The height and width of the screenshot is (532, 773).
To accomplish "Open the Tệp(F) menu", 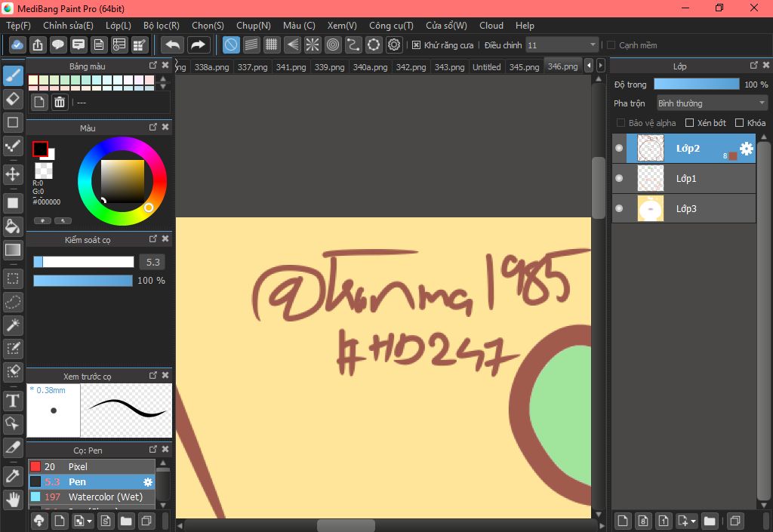I will click(18, 25).
